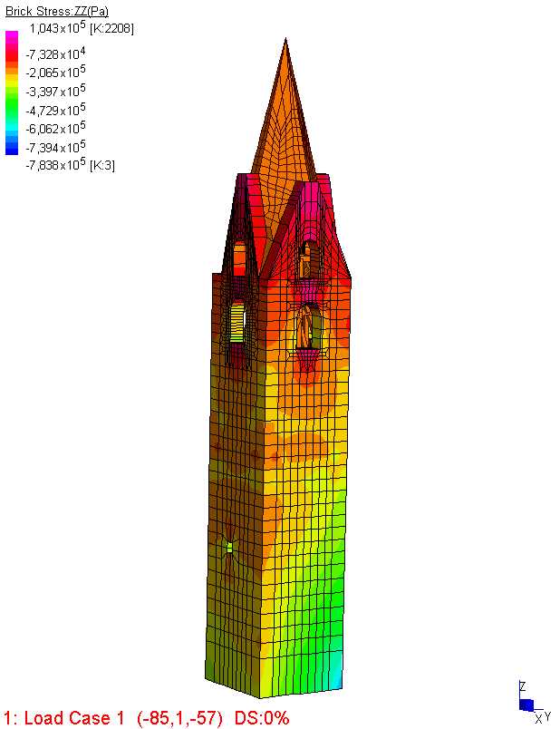Viewport: 560px width, 729px height.
Task: Click the blue square of the axis triad
Action: 526,705
